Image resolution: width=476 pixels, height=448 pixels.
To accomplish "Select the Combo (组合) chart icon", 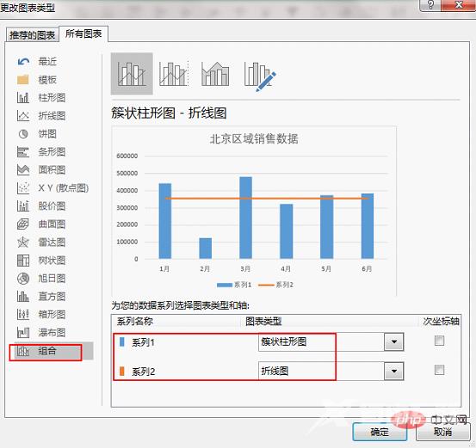I will pos(23,351).
